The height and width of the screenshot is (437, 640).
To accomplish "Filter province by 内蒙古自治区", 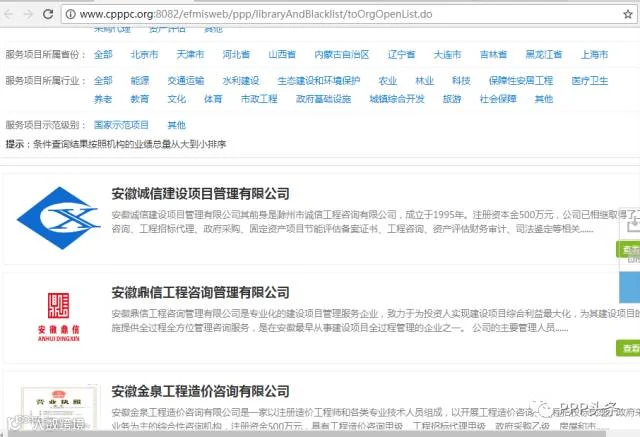I will (x=342, y=54).
